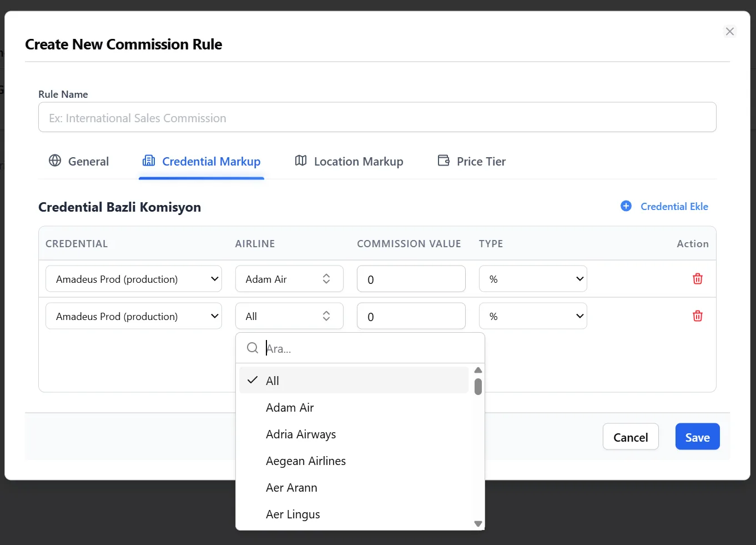This screenshot has height=545, width=756.
Task: Click the scroll down arrow in airline list
Action: click(x=478, y=523)
